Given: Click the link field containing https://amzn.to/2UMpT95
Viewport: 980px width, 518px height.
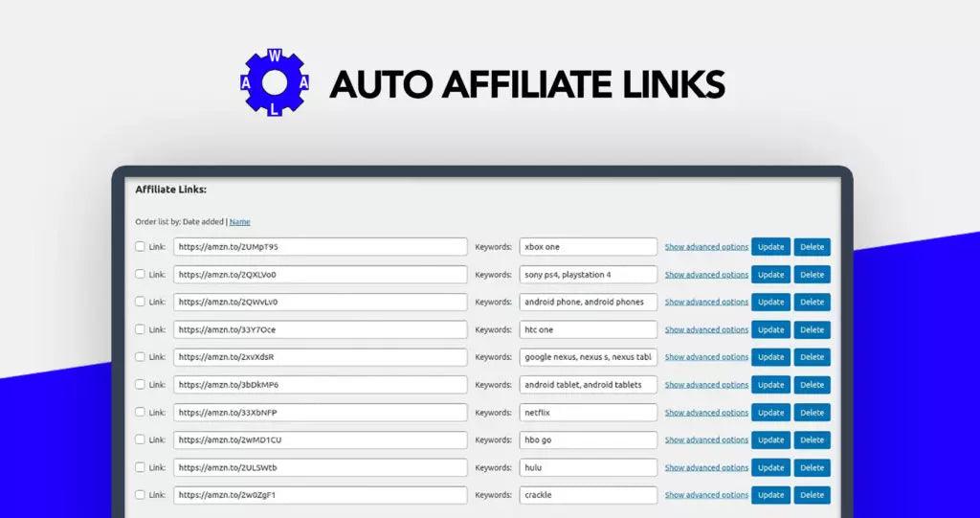Looking at the screenshot, I should pyautogui.click(x=320, y=247).
